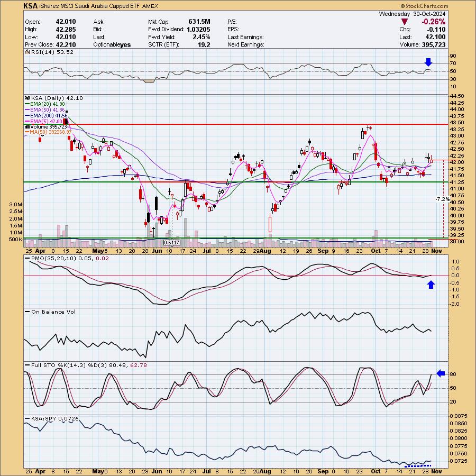Click the Jun label on price panel date axis

coord(157,251)
